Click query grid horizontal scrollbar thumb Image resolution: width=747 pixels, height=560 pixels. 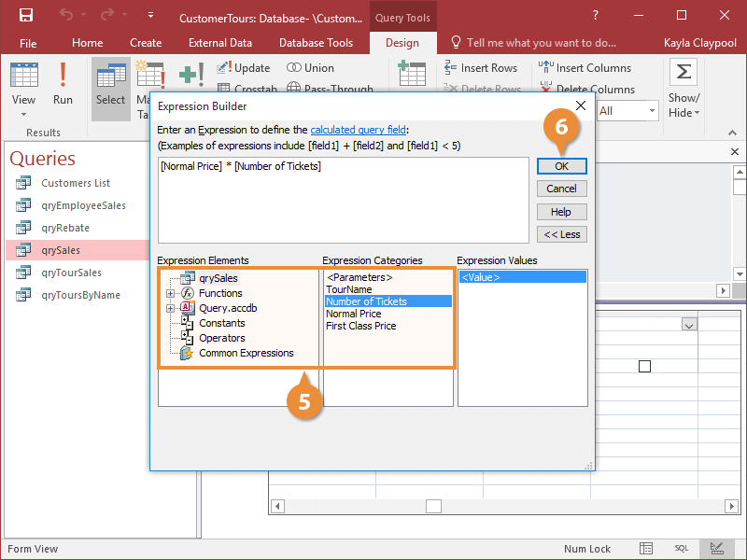pos(433,506)
